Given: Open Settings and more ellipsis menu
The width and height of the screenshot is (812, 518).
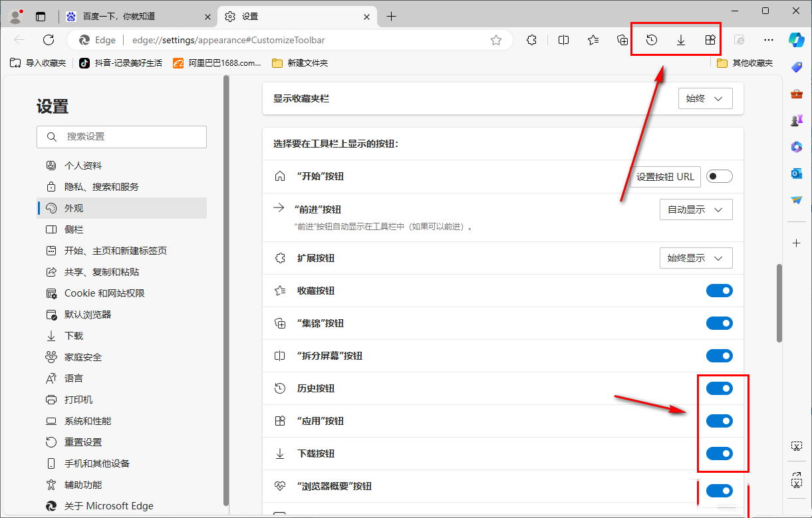Looking at the screenshot, I should click(x=769, y=40).
